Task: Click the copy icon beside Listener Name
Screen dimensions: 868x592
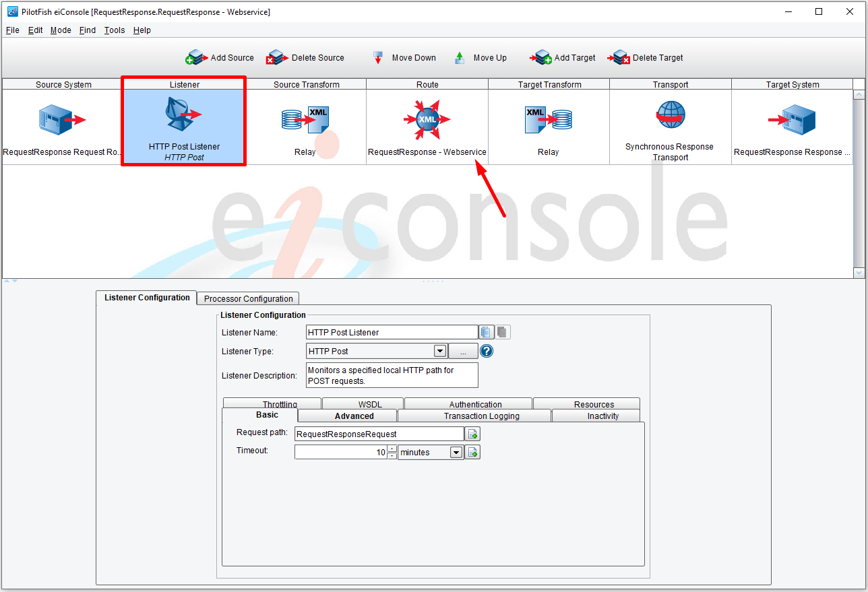Action: point(487,332)
